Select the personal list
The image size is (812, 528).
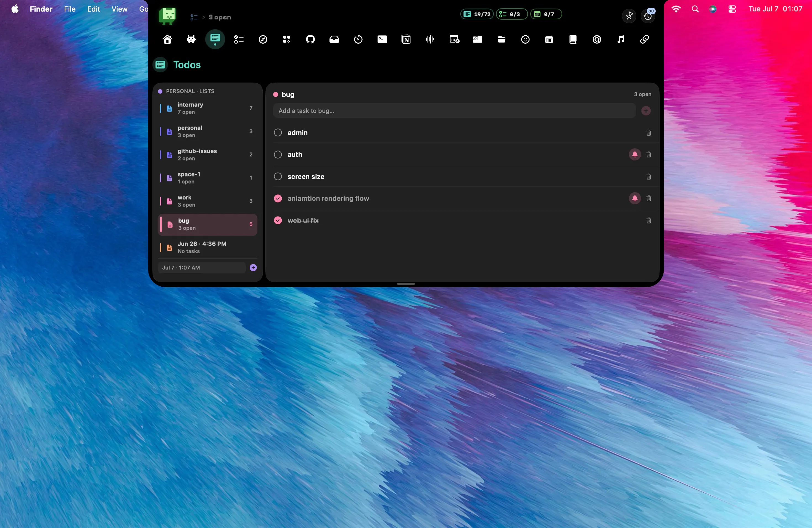207,131
